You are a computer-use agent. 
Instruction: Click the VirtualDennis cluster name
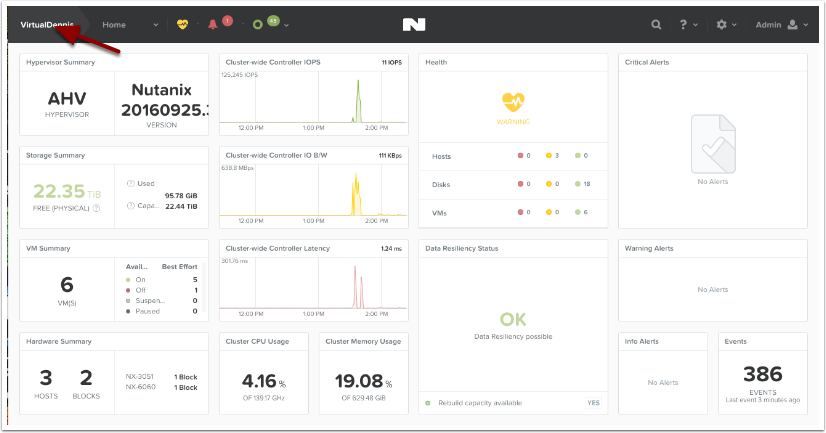point(47,24)
